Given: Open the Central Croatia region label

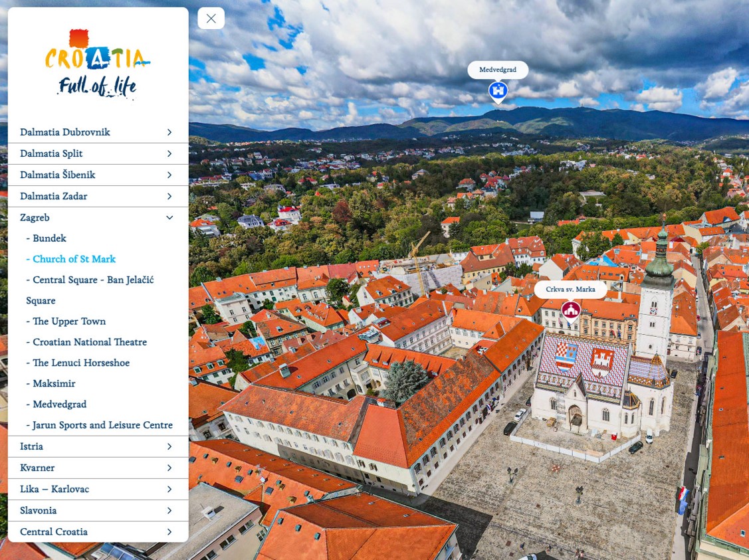Looking at the screenshot, I should tap(53, 532).
